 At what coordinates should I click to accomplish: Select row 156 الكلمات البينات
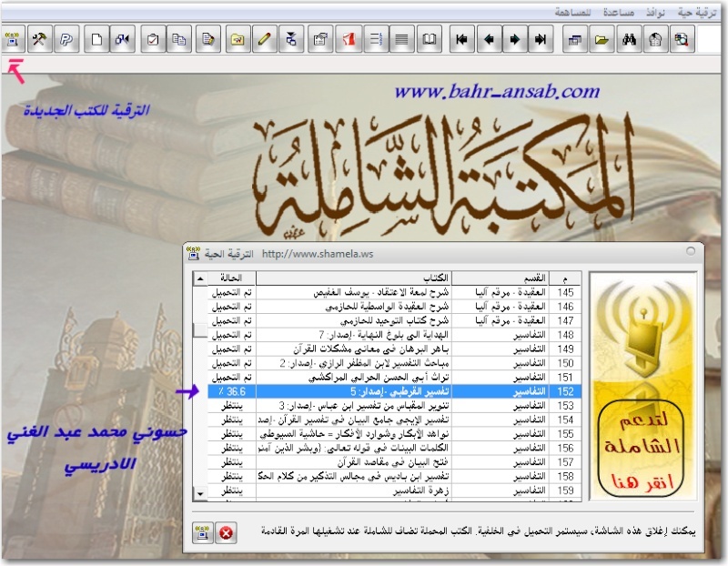click(394, 448)
